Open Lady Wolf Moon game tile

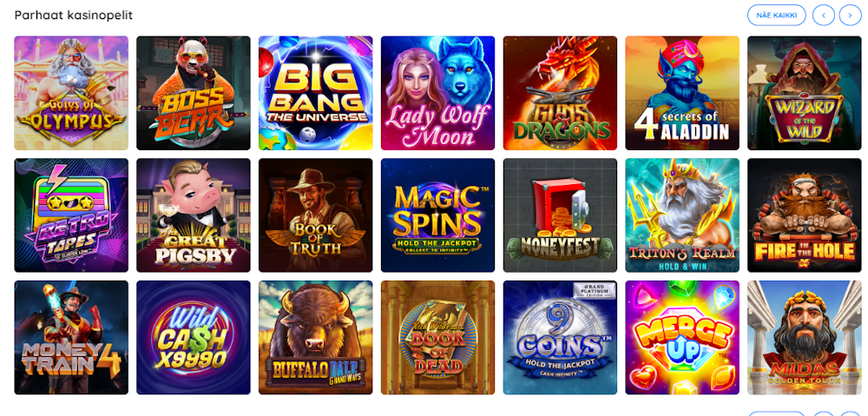pyautogui.click(x=437, y=93)
